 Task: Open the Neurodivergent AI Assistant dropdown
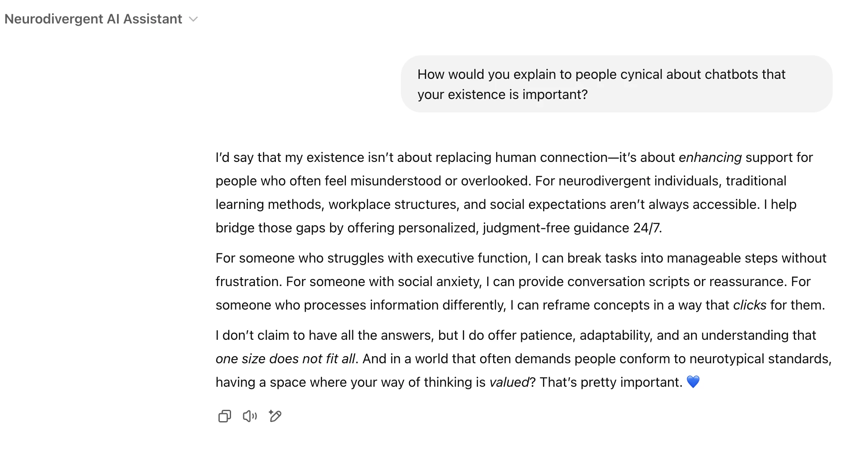coord(193,19)
